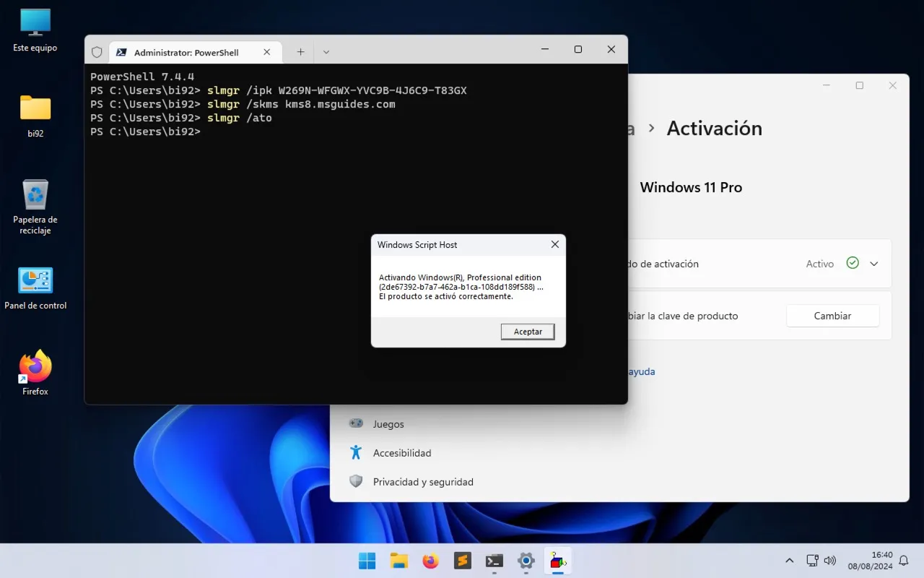
Task: Open volume control tray icon
Action: (829, 560)
